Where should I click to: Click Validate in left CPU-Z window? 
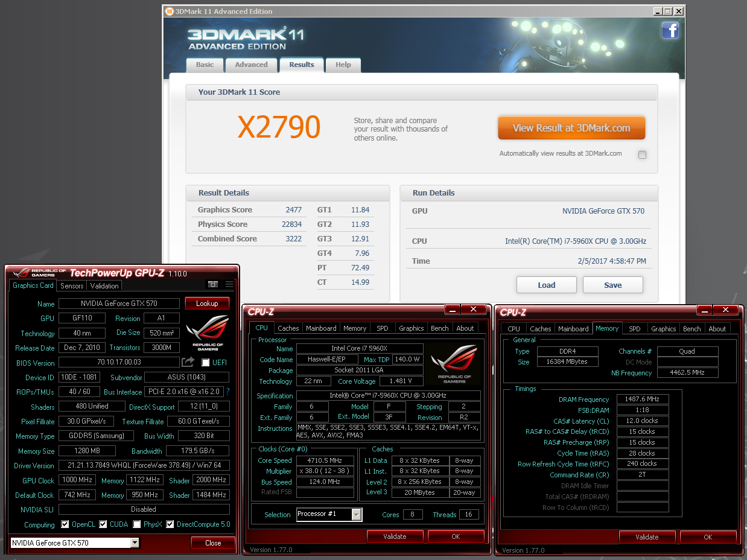click(395, 536)
